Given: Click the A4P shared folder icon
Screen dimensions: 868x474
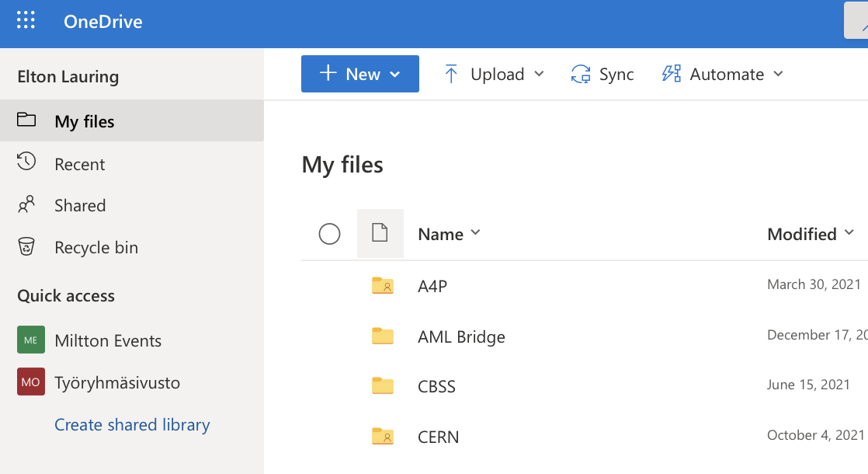Looking at the screenshot, I should click(x=383, y=285).
